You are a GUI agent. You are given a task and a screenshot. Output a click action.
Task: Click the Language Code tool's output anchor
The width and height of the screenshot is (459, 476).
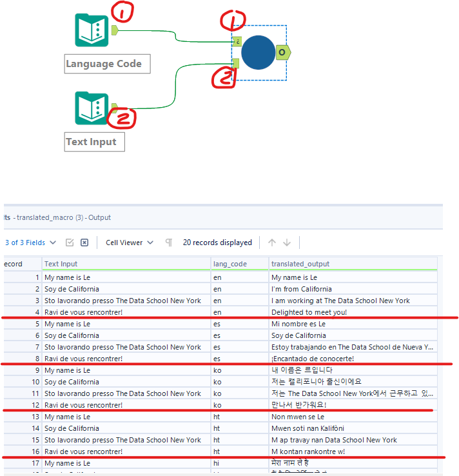(x=115, y=30)
